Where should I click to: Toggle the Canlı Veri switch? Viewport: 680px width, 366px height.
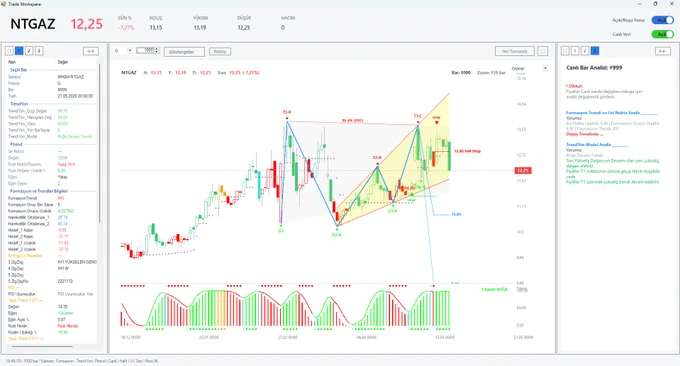663,34
